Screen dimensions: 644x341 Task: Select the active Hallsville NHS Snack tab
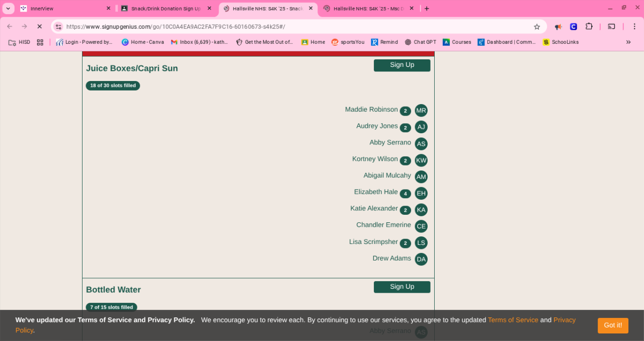tap(268, 9)
